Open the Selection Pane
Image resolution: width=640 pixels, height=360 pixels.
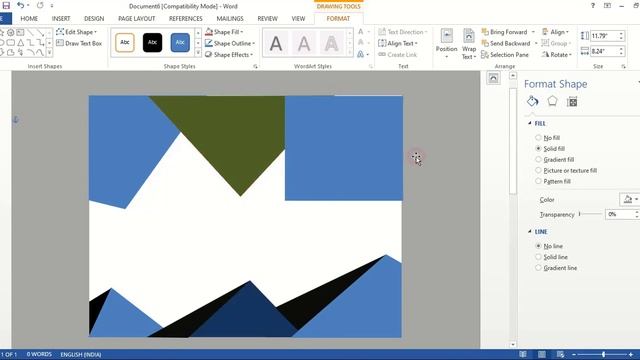click(x=505, y=55)
